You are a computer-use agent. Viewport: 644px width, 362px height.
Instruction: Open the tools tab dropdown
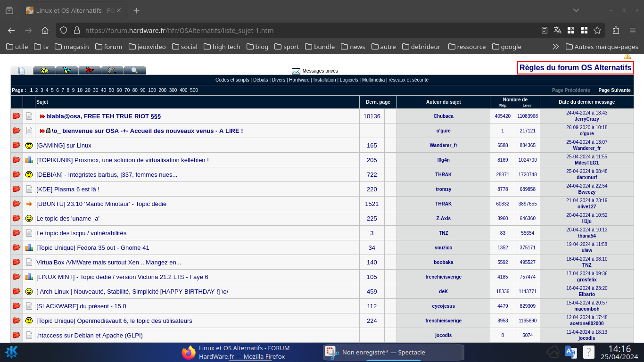tap(112, 70)
